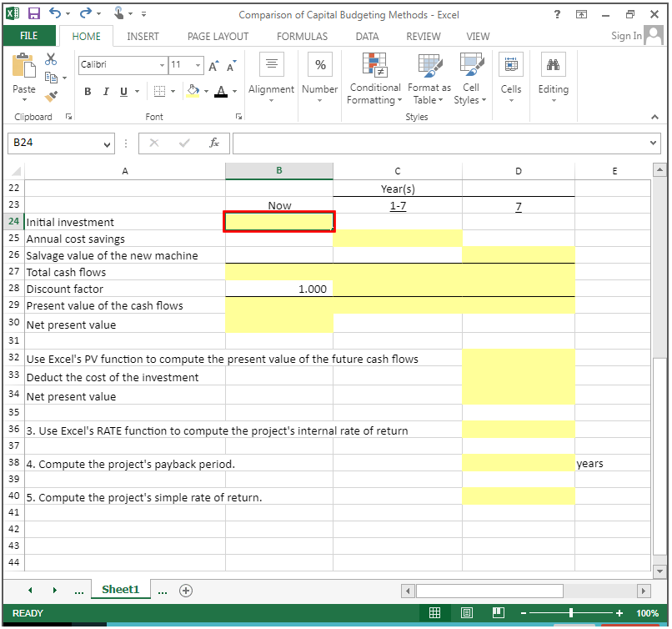Click the zoom slider handle
This screenshot has width=672, height=629.
(x=570, y=613)
